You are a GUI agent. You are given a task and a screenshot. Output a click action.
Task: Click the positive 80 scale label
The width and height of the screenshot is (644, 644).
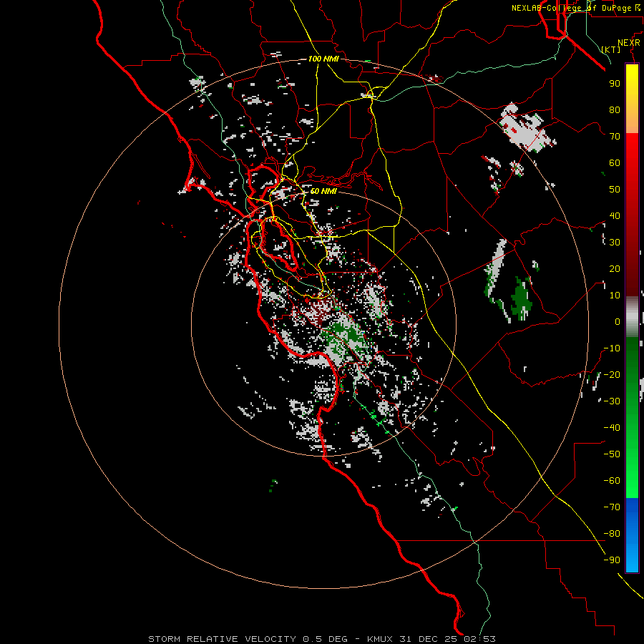(615, 109)
